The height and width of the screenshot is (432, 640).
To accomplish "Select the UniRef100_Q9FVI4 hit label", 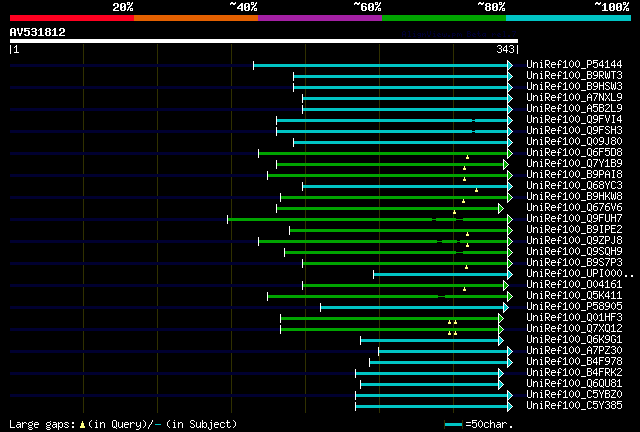I will (574, 119).
